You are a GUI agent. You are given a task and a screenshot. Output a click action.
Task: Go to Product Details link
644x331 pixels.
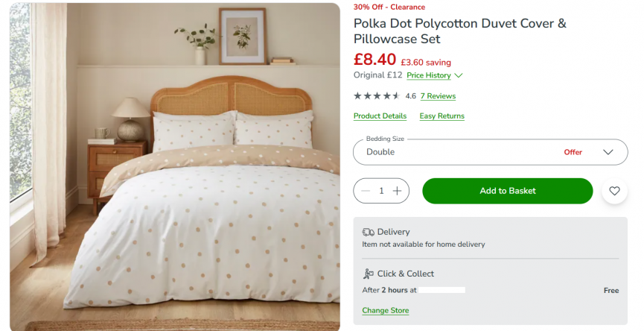tap(380, 116)
